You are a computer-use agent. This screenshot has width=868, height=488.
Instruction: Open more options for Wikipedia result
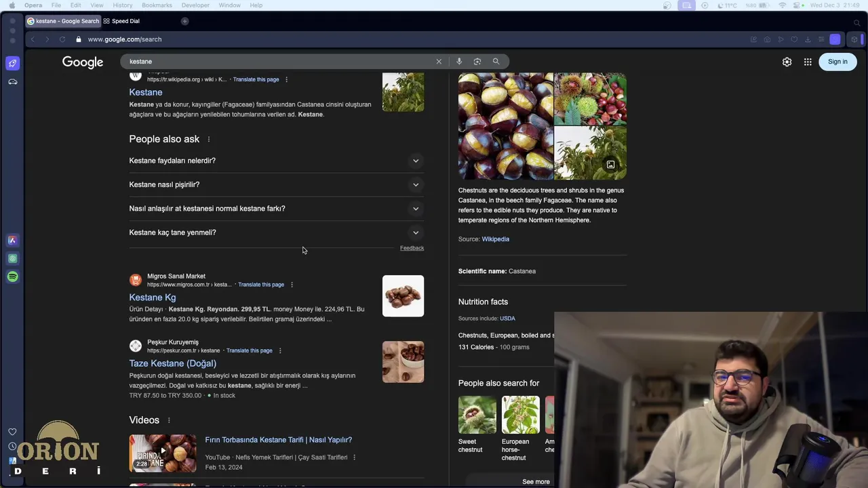pos(286,79)
